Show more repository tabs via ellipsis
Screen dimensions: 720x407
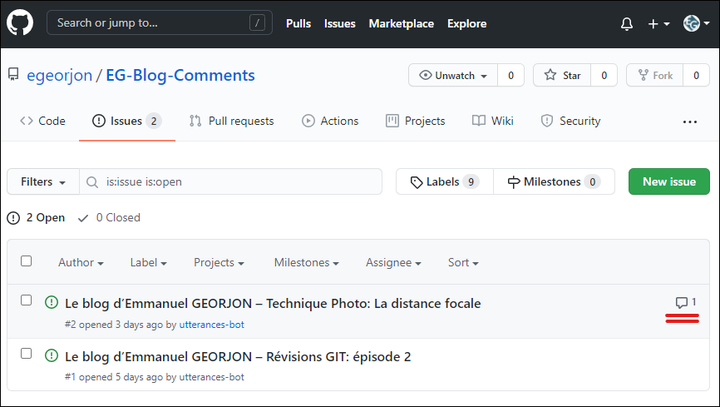coord(690,122)
